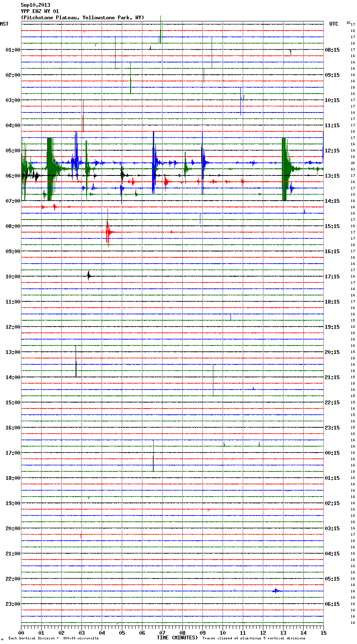Click the small blue event near 22:00 at minute 12.5

click(276, 591)
